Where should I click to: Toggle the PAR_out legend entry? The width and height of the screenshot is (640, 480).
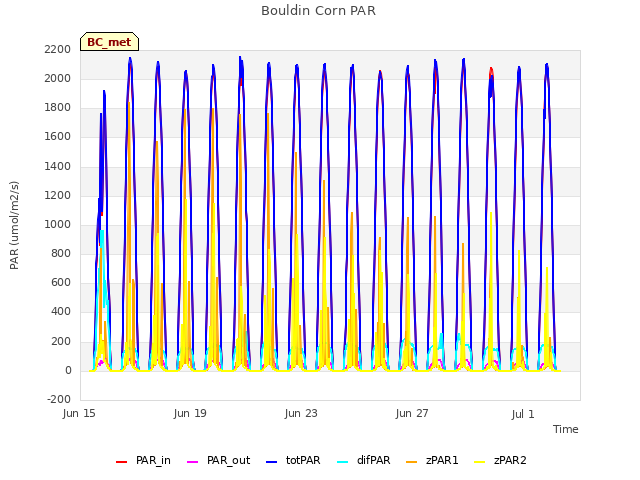[x=218, y=460]
